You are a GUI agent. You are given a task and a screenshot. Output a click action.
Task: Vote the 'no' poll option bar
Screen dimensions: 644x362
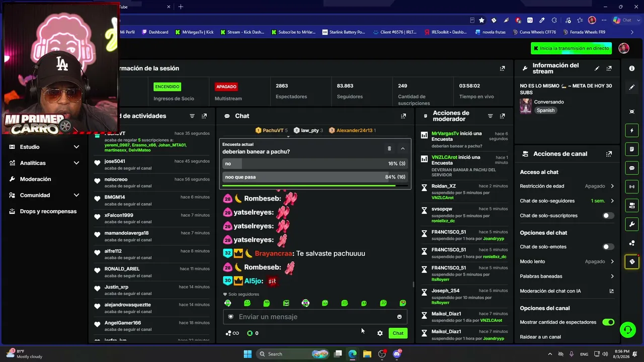click(x=315, y=163)
